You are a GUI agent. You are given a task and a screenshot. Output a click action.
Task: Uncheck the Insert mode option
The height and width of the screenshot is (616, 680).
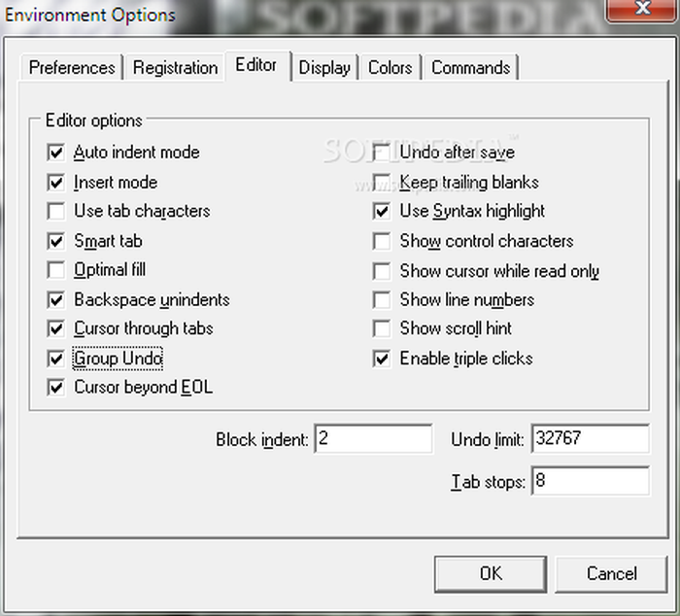pos(56,183)
